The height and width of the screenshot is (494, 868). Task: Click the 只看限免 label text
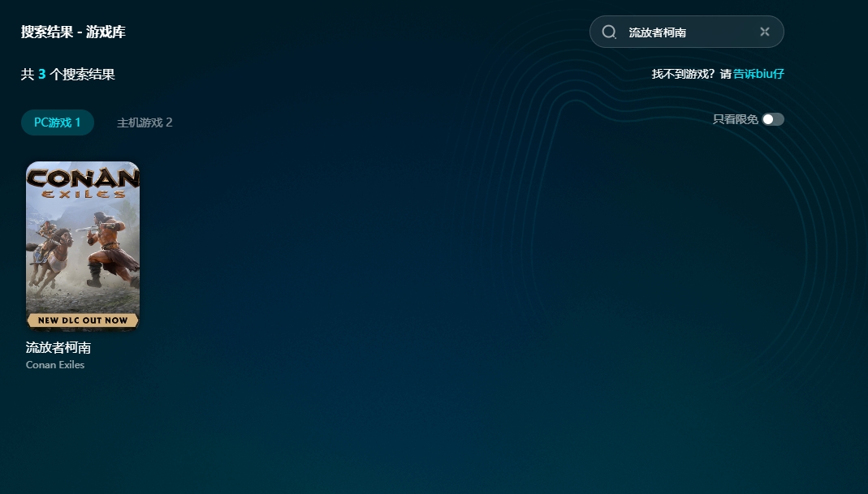point(735,119)
